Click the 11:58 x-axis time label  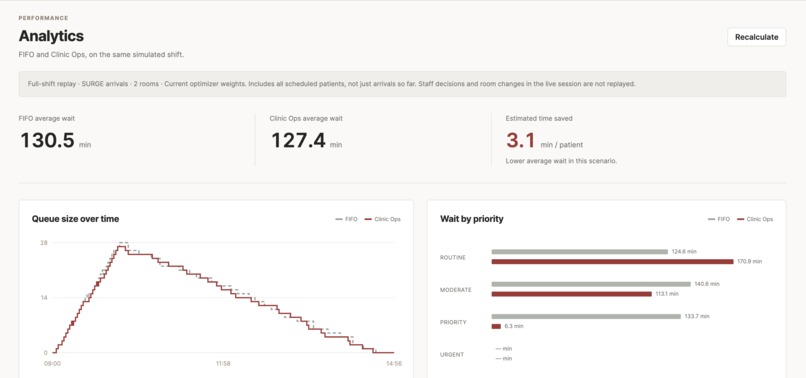(223, 363)
